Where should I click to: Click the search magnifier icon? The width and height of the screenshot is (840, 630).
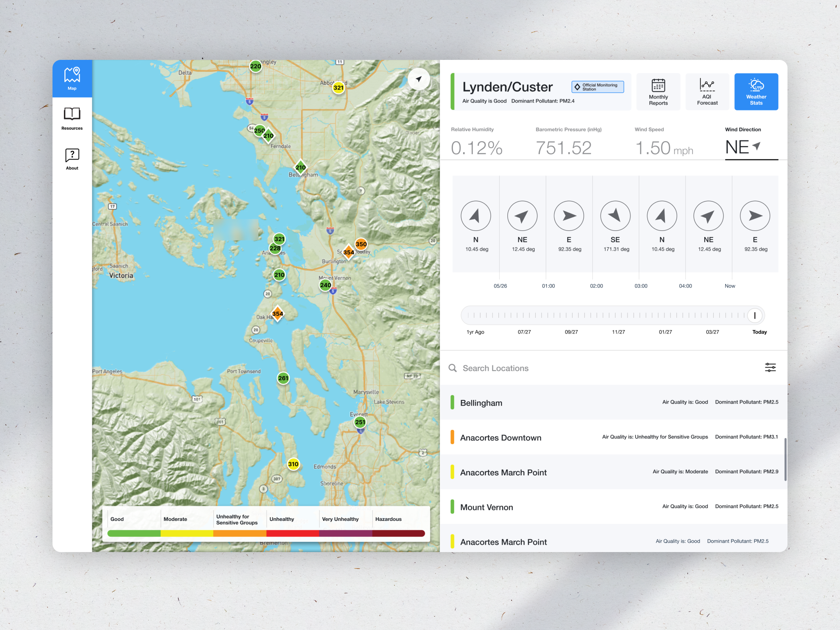pos(452,368)
